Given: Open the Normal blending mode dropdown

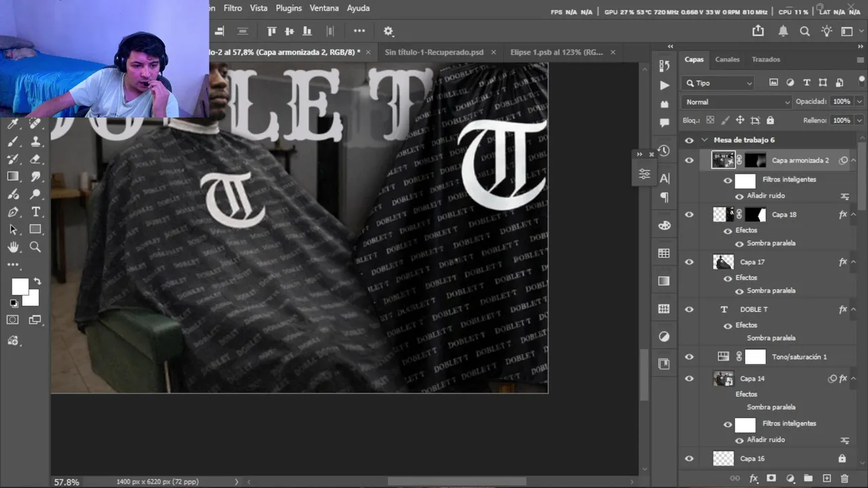Looking at the screenshot, I should (737, 102).
